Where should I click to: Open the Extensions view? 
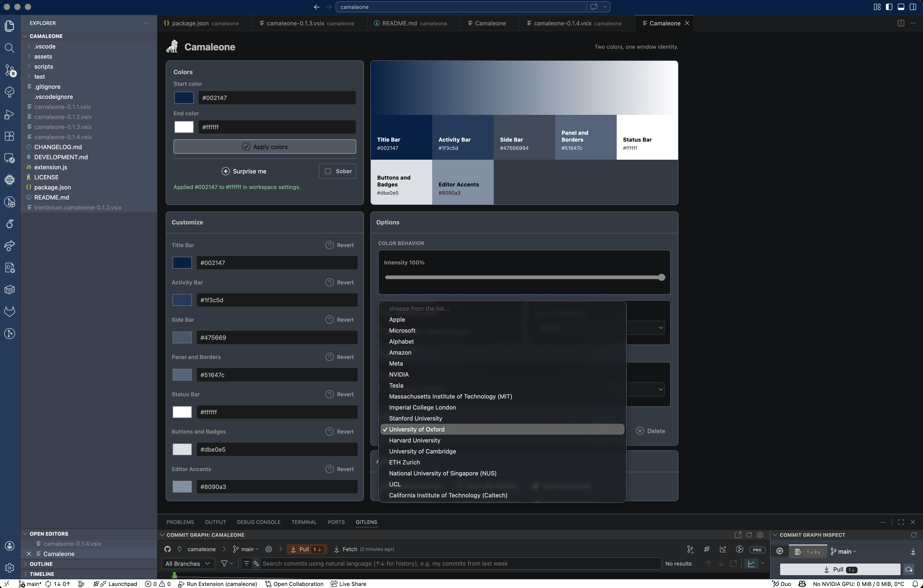(10, 136)
